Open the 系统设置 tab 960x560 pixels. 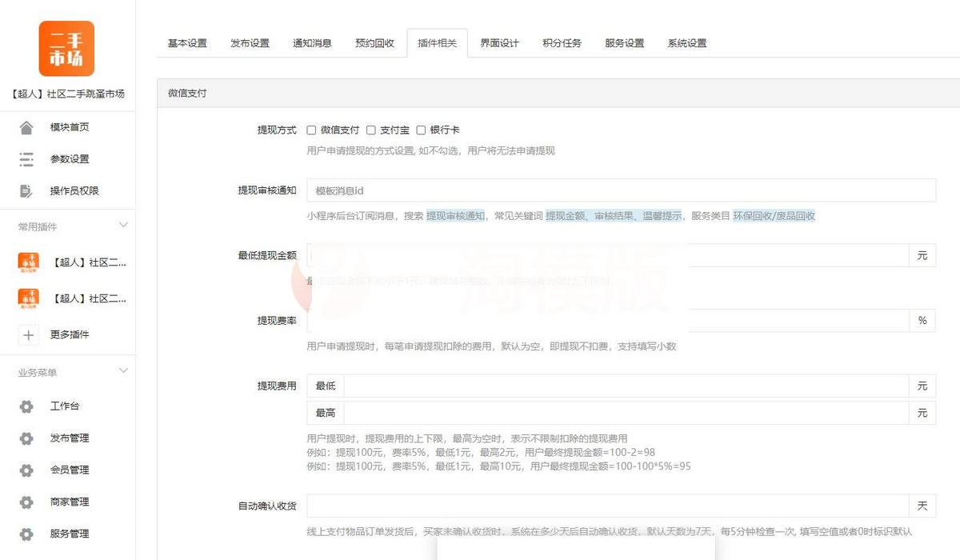click(x=686, y=43)
